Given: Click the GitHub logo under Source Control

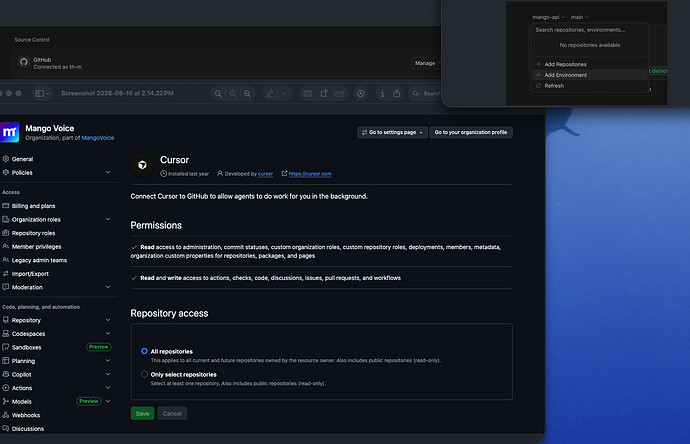Looking at the screenshot, I should tap(24, 62).
